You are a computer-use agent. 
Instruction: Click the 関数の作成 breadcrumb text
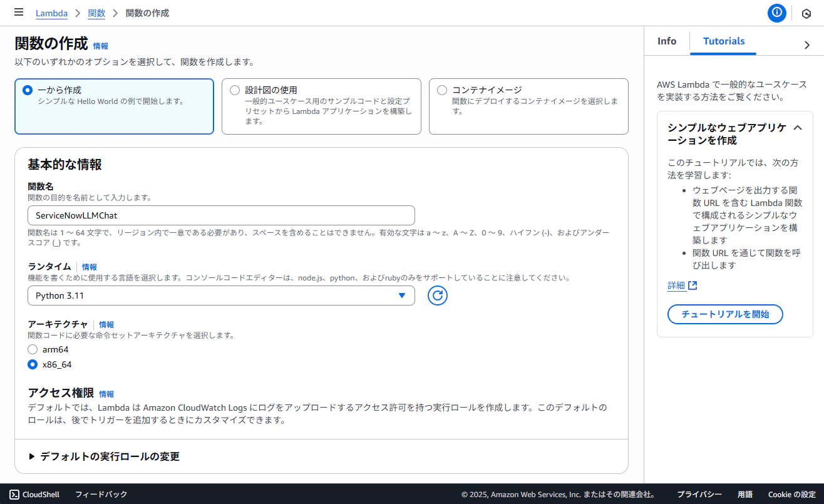(147, 13)
